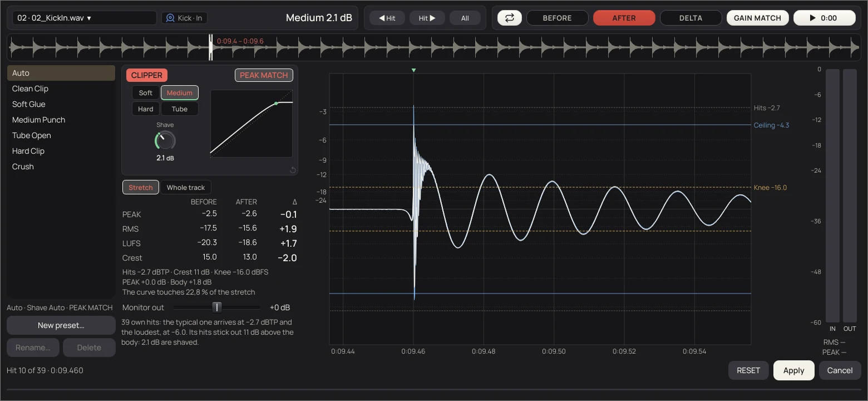Reset the clipper with the small reset arrow

pos(293,170)
